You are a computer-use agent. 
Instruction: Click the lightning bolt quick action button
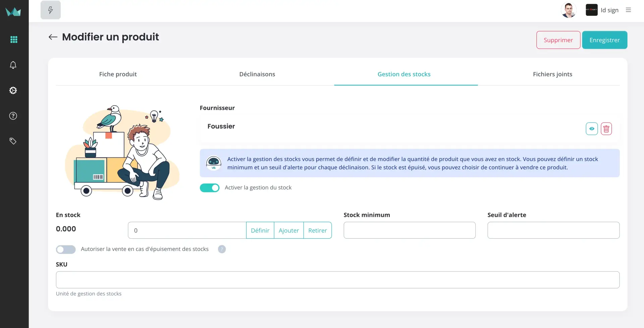pyautogui.click(x=51, y=10)
